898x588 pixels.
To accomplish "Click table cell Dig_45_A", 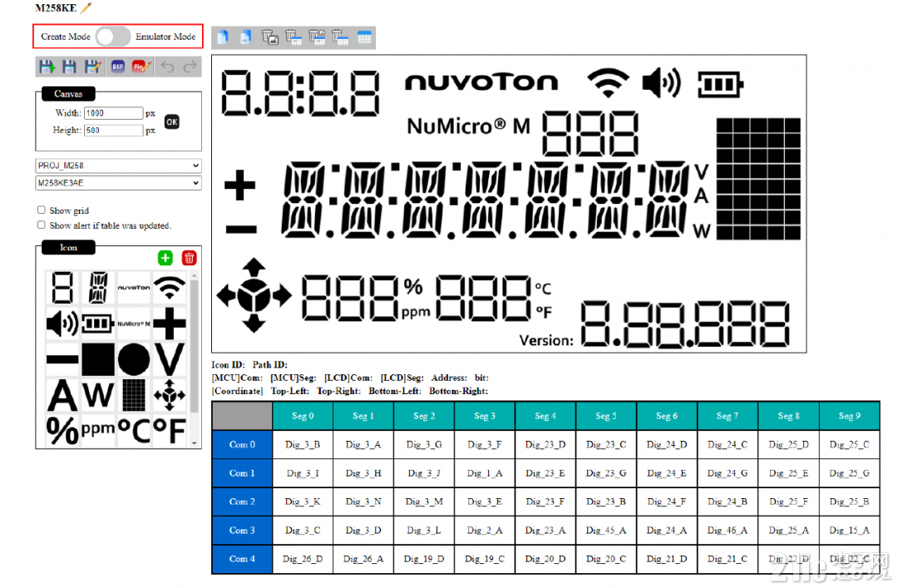I will coord(606,530).
